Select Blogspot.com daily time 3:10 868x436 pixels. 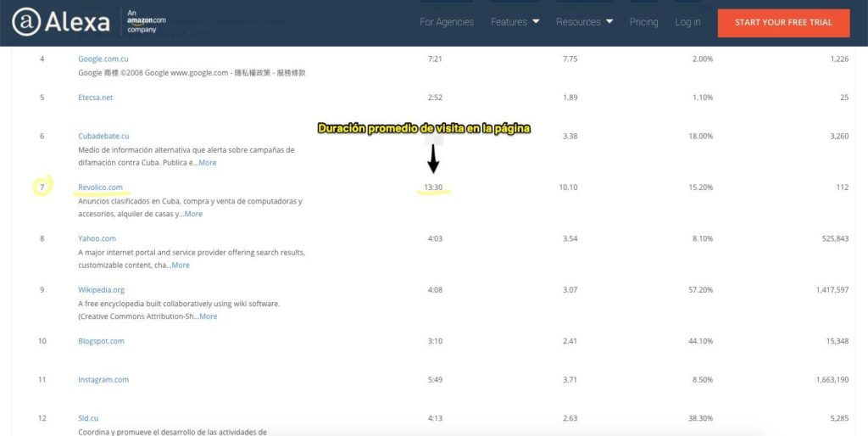tap(435, 341)
